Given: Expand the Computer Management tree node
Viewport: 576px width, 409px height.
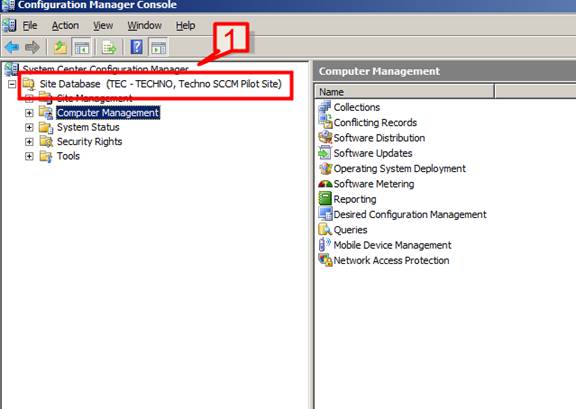Looking at the screenshot, I should 29,113.
